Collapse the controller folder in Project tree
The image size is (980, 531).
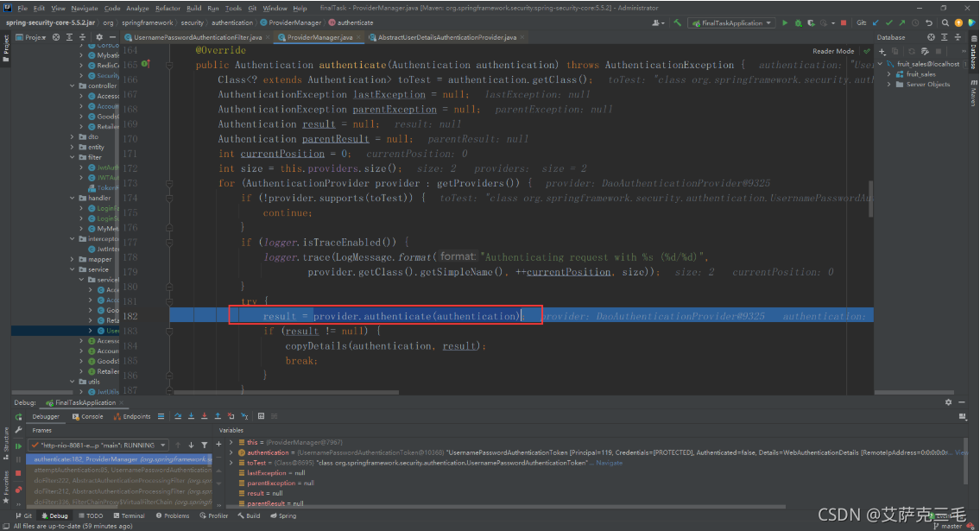click(x=73, y=85)
